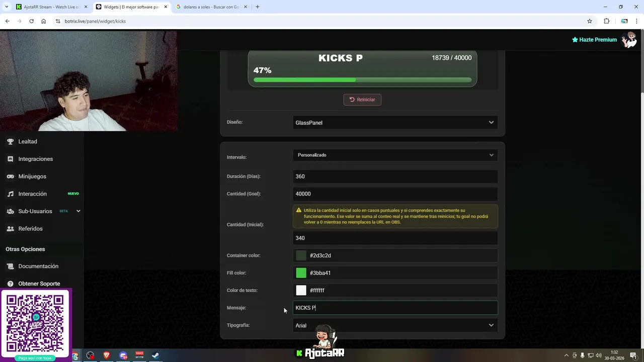Click the Interacción music note icon
The height and width of the screenshot is (362, 644).
(10, 194)
